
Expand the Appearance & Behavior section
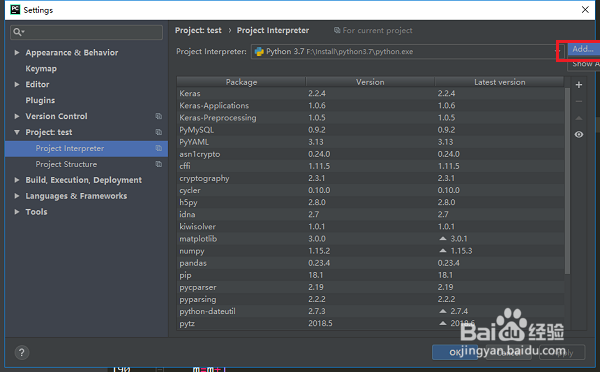(x=17, y=52)
